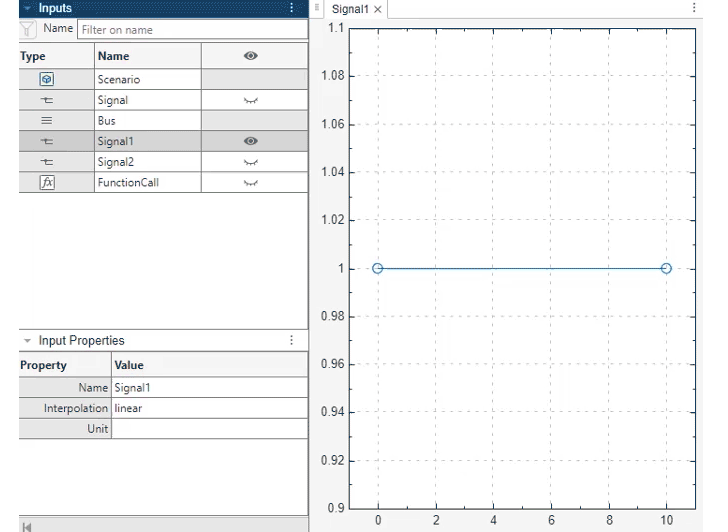This screenshot has width=728, height=532.
Task: Close the Signal1 tab
Action: pyautogui.click(x=378, y=9)
